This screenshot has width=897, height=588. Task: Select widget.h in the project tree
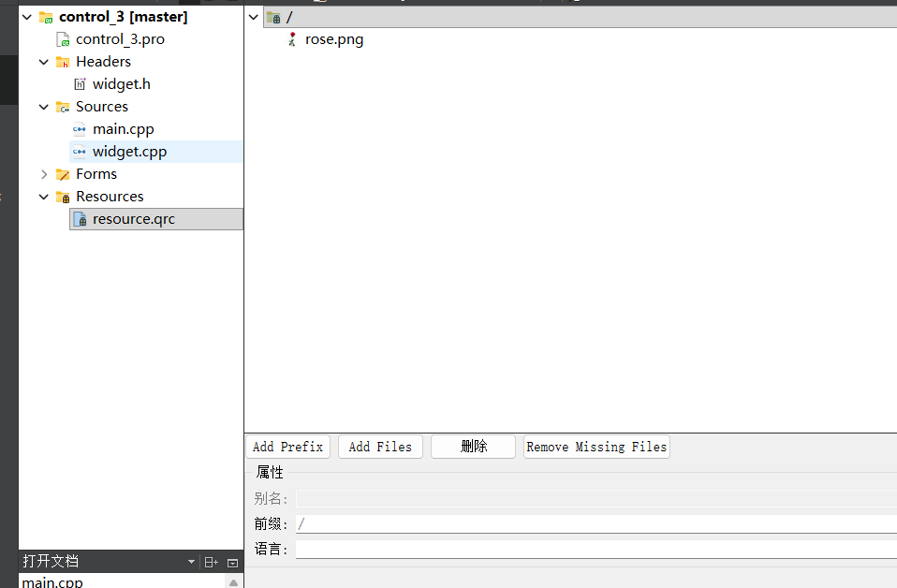coord(122,84)
